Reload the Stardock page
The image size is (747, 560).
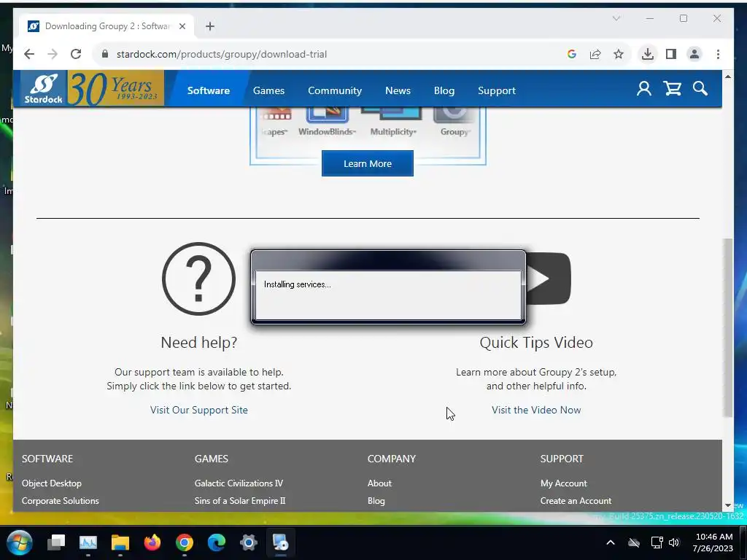click(76, 54)
